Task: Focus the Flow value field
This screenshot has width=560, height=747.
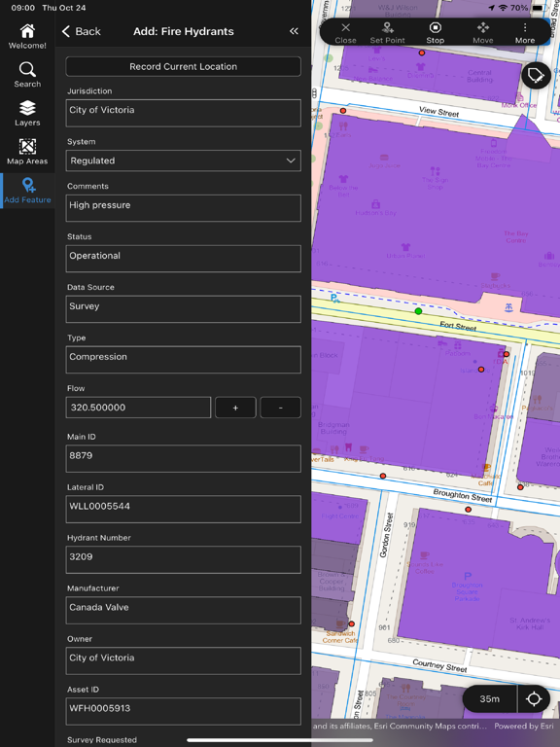Action: coord(138,408)
